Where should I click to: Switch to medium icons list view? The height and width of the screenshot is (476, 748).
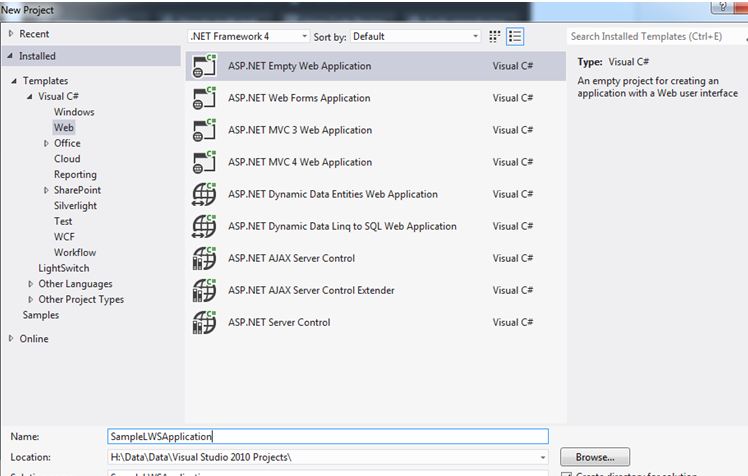click(515, 36)
